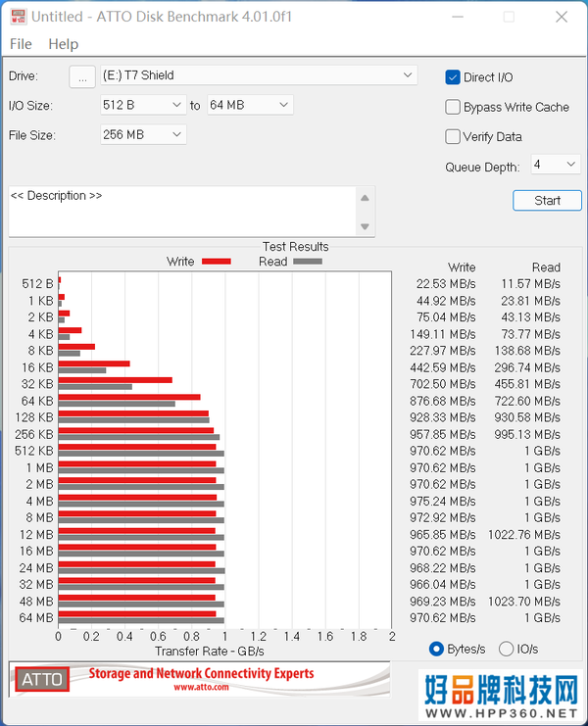Click the 64 MB chart row label
The image size is (588, 726).
pos(36,618)
